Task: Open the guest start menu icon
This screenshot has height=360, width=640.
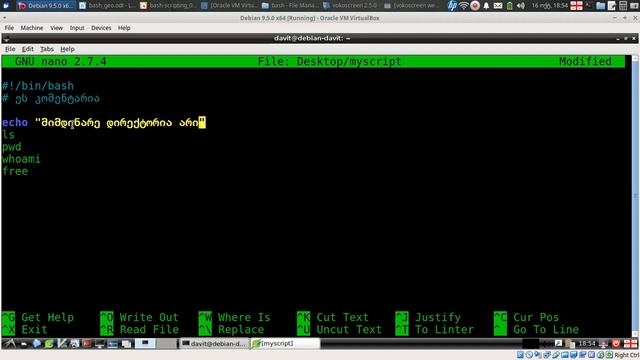Action: (x=10, y=344)
